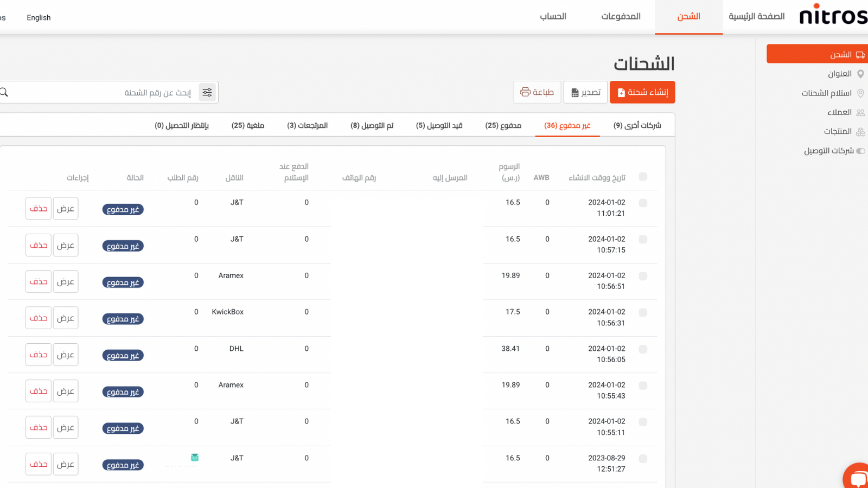
Task: Click the English language link
Action: pos(39,17)
